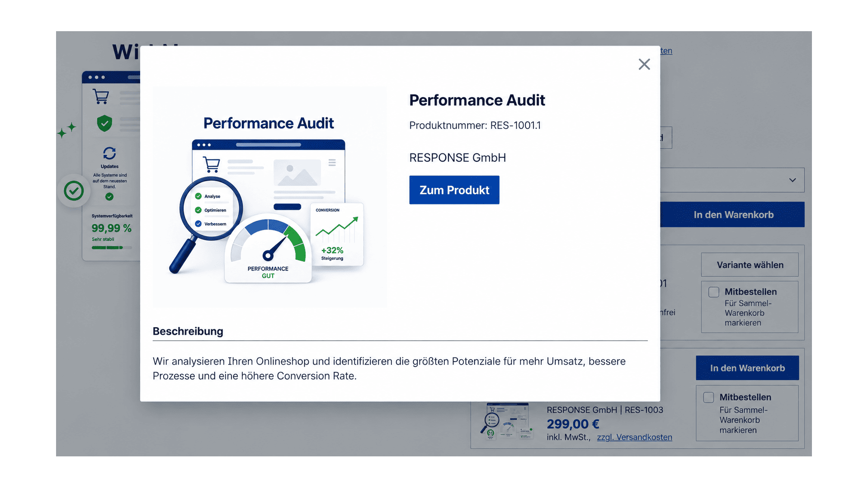Click the RESPONSE GmbH | RES-1003 label

(x=605, y=410)
